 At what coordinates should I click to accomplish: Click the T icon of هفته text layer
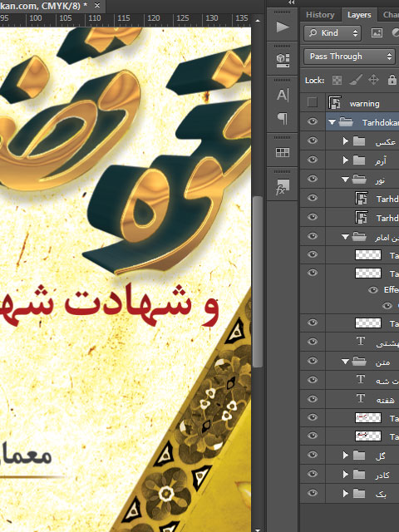[x=361, y=399]
